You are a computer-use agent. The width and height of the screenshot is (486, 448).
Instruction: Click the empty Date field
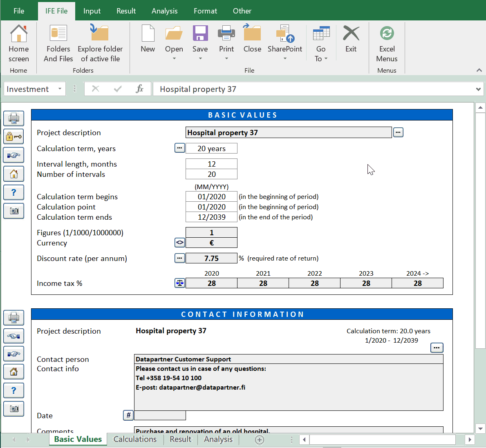point(160,415)
